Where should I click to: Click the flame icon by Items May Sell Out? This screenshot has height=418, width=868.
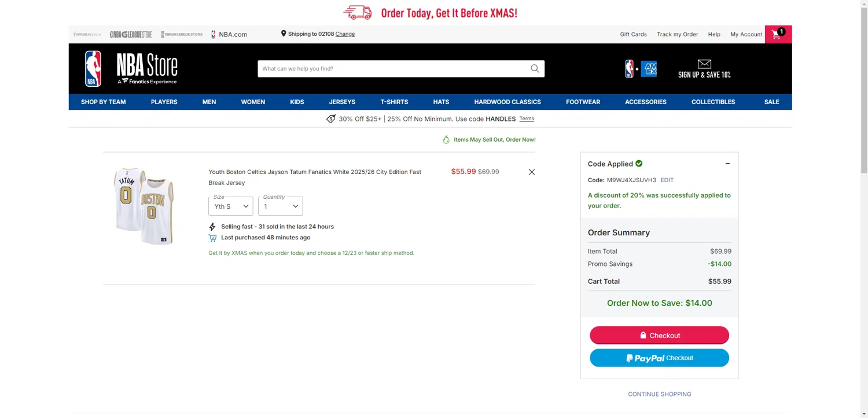446,139
